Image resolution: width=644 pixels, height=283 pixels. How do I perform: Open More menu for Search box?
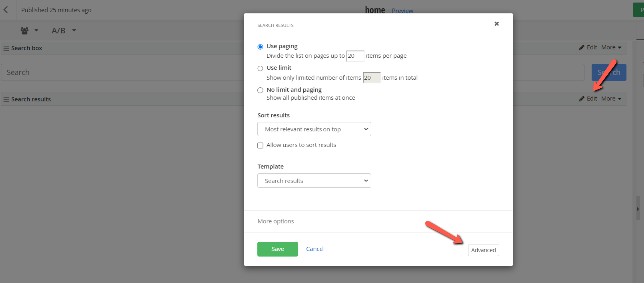pos(611,48)
